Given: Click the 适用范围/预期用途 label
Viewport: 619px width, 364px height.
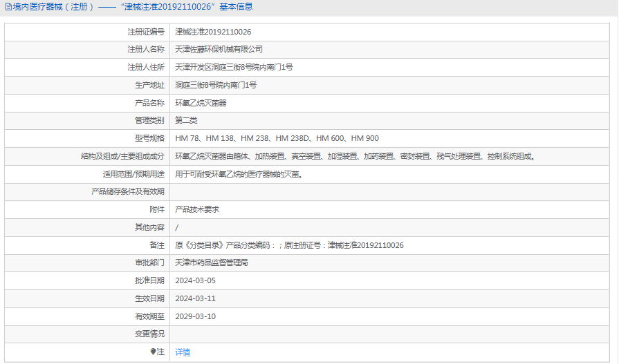Looking at the screenshot, I should (x=133, y=174).
